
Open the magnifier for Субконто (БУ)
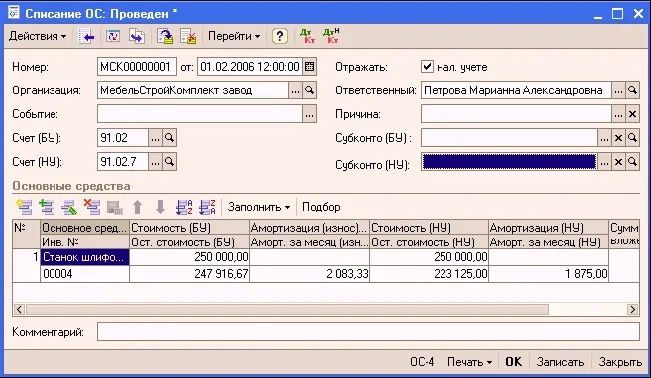[632, 138]
